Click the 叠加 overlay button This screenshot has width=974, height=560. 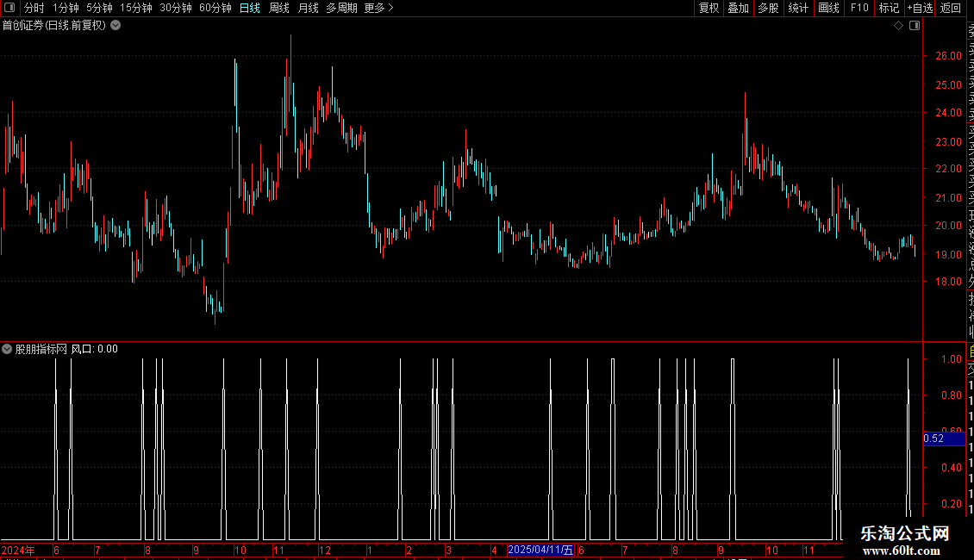[739, 8]
